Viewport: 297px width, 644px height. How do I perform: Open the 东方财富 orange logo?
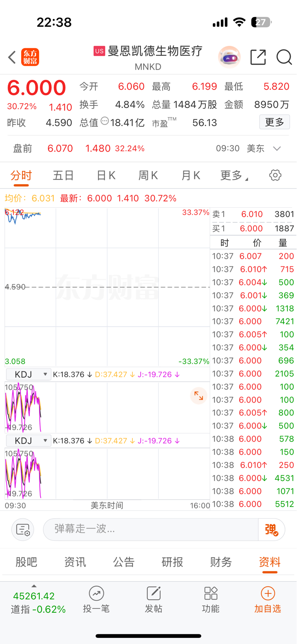(30, 57)
